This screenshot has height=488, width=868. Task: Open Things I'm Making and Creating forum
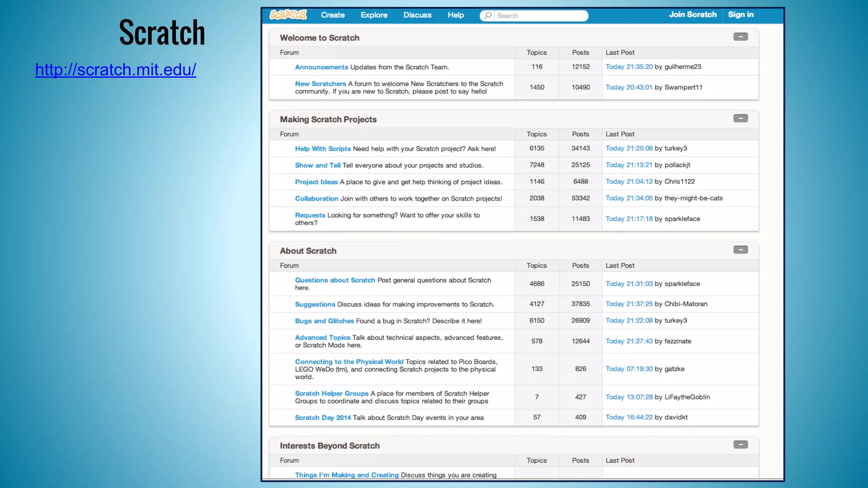[x=347, y=475]
